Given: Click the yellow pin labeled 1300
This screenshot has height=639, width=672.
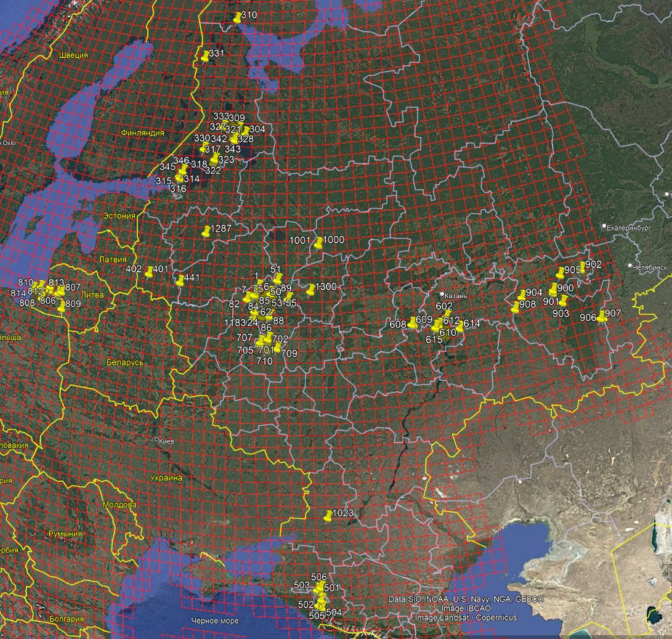Looking at the screenshot, I should point(311,290).
